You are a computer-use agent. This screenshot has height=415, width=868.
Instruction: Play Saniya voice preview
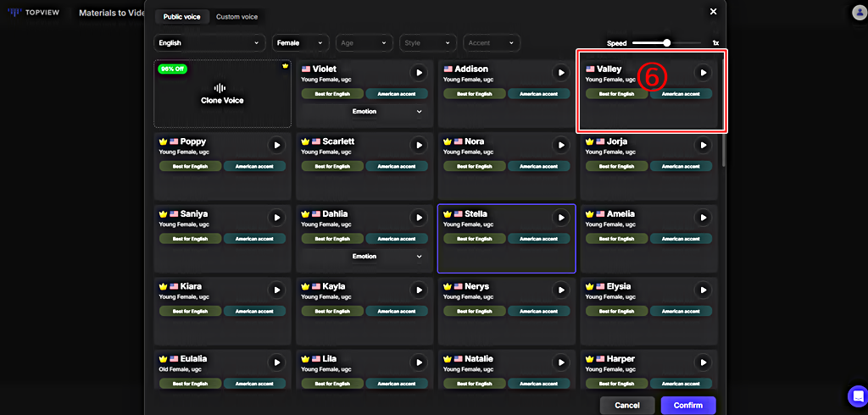pos(277,218)
